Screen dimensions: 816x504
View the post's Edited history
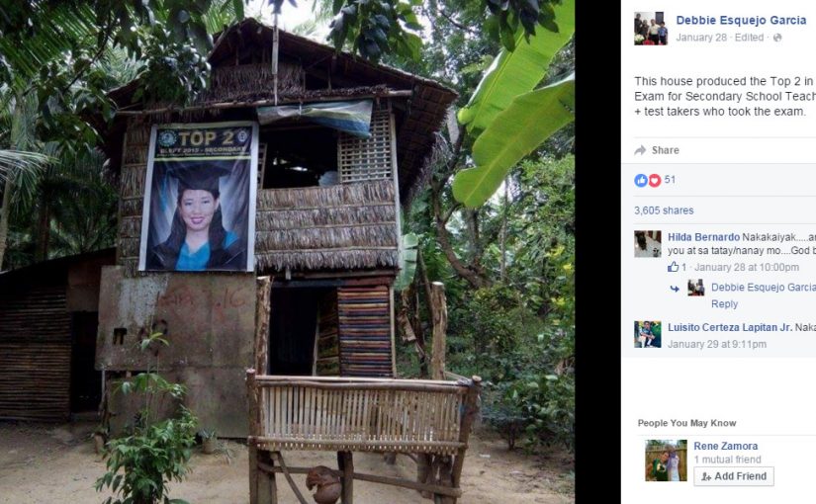[x=749, y=38]
